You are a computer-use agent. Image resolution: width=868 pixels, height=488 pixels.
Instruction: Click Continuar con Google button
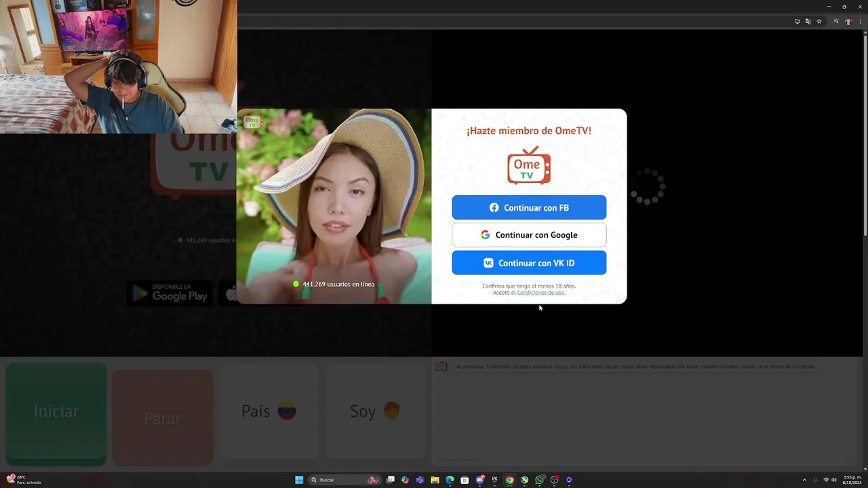click(529, 235)
